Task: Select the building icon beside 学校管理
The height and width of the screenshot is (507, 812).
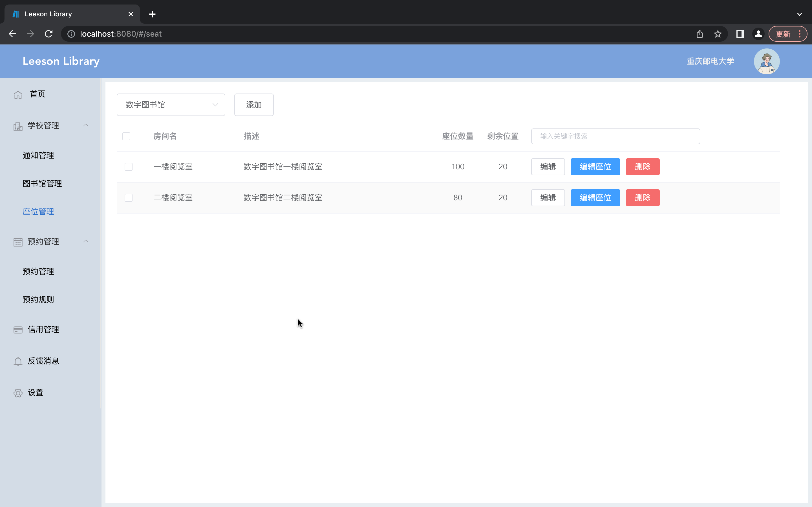Action: (18, 126)
